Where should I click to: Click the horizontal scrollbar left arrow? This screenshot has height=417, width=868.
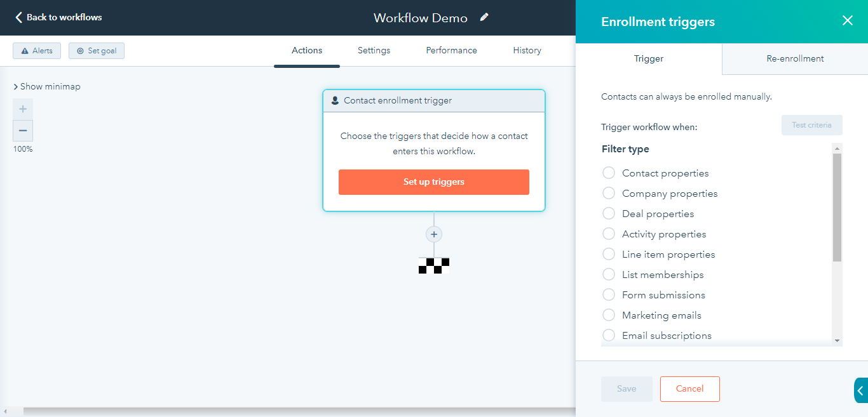pyautogui.click(x=4, y=413)
